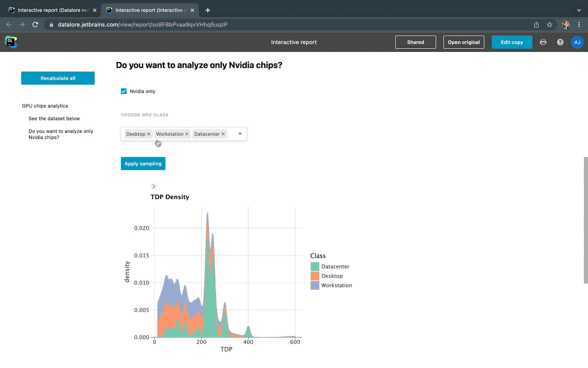Remove the Desktop tag from GPU class
The height and width of the screenshot is (368, 588).
tap(149, 134)
